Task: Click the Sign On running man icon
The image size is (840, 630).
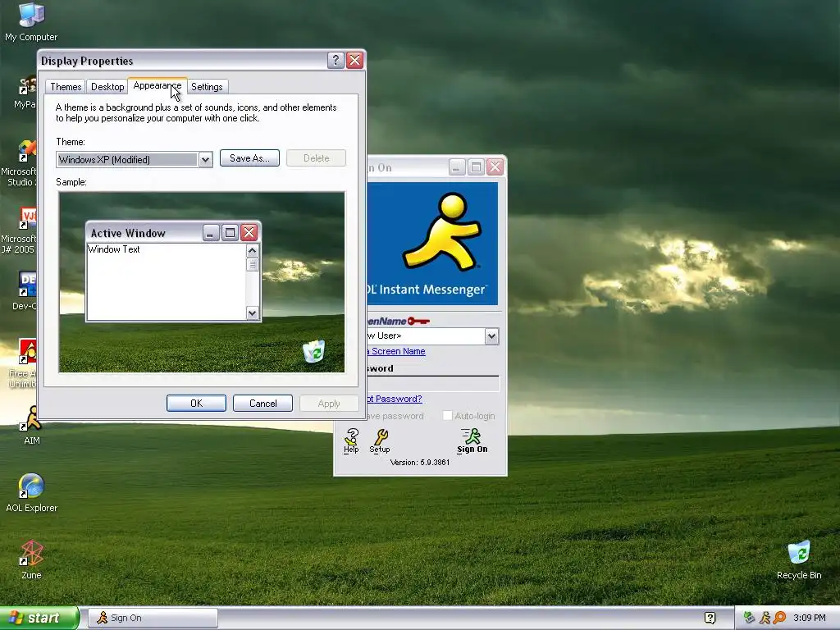Action: 472,441
